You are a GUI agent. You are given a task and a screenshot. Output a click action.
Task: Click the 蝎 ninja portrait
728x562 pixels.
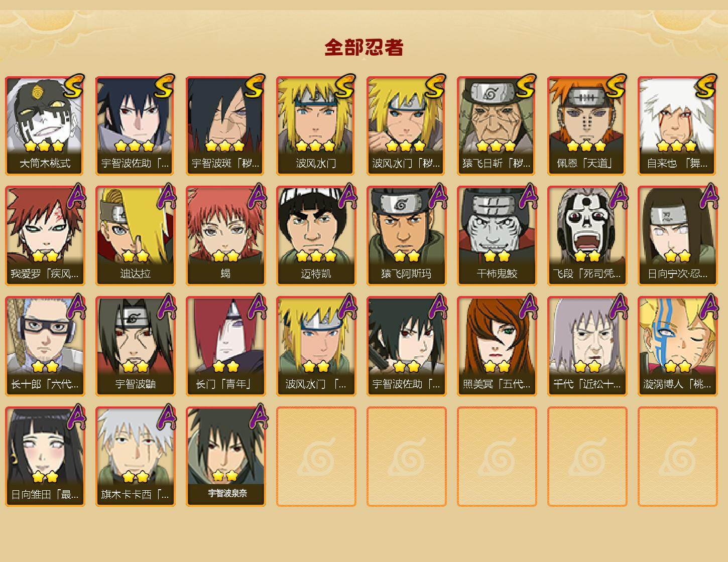coord(225,236)
